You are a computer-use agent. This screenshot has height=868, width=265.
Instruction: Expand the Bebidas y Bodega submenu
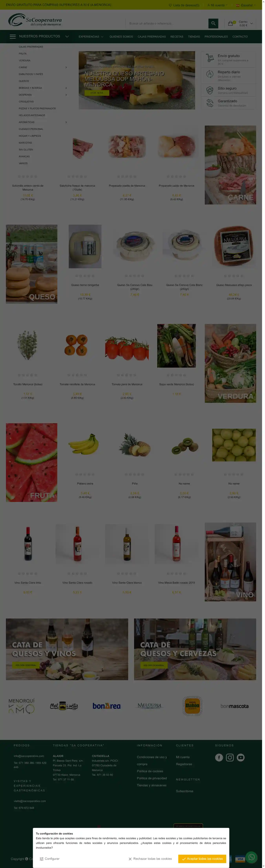(x=66, y=88)
